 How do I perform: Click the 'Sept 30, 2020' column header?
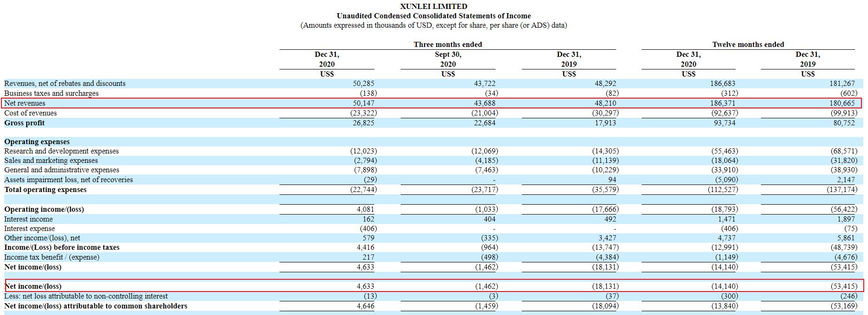click(448, 59)
